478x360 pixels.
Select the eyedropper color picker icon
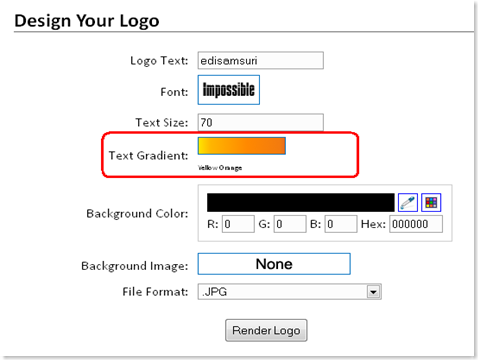point(408,202)
